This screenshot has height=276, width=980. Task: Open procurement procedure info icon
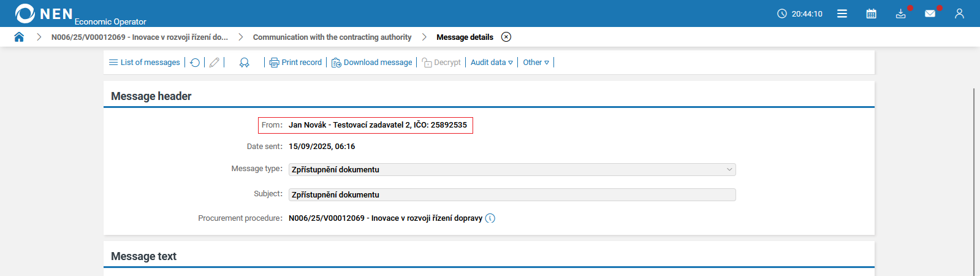click(x=490, y=218)
